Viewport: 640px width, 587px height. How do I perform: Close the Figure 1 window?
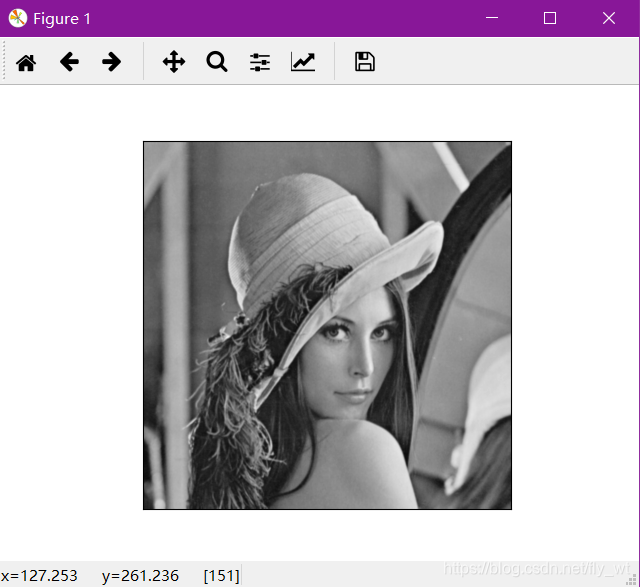(609, 18)
